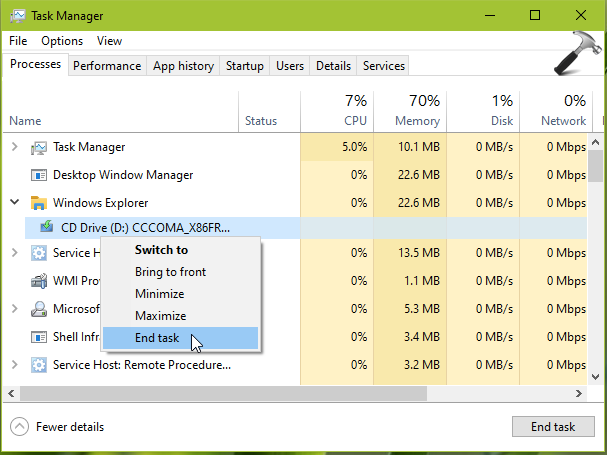Minimize the Task Manager window
The height and width of the screenshot is (455, 607).
490,15
